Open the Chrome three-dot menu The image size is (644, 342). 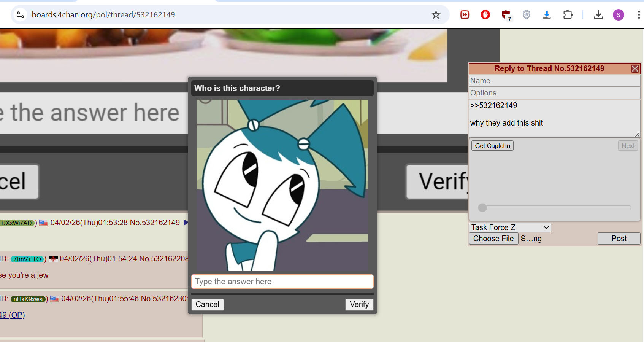(639, 15)
